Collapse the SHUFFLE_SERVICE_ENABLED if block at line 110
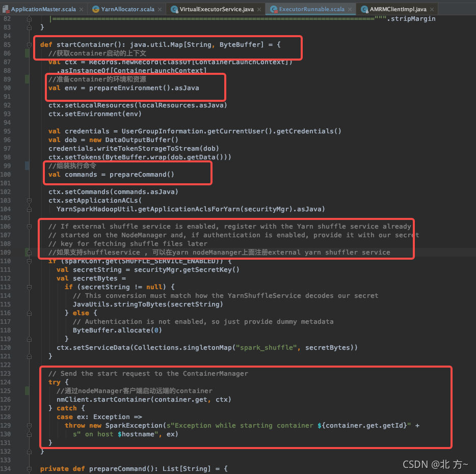 pos(29,261)
